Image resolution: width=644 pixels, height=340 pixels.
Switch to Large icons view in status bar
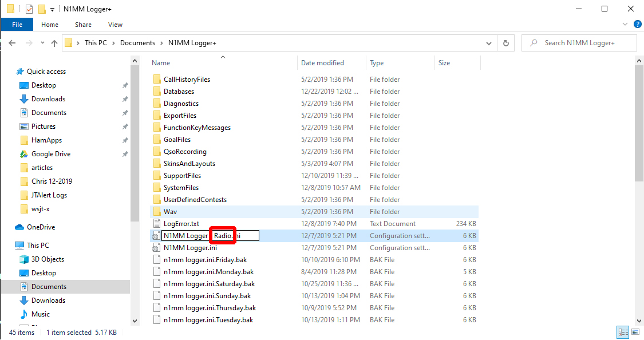pyautogui.click(x=635, y=332)
